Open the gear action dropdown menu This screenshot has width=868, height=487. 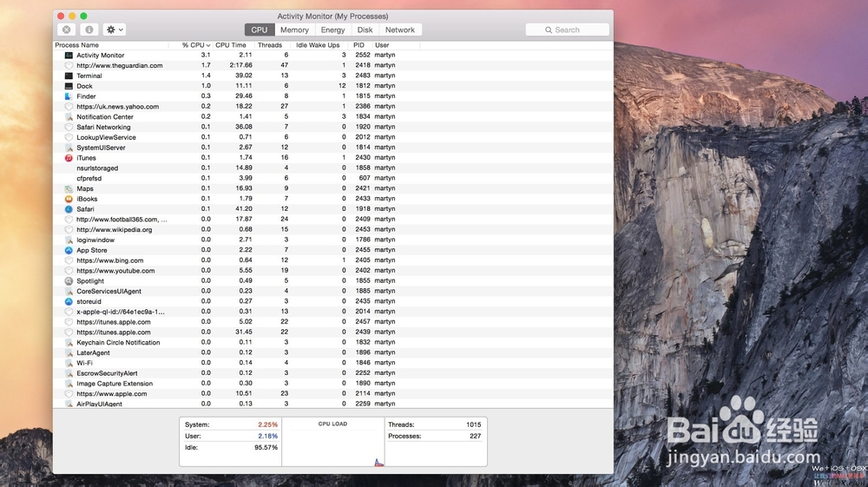tap(115, 30)
